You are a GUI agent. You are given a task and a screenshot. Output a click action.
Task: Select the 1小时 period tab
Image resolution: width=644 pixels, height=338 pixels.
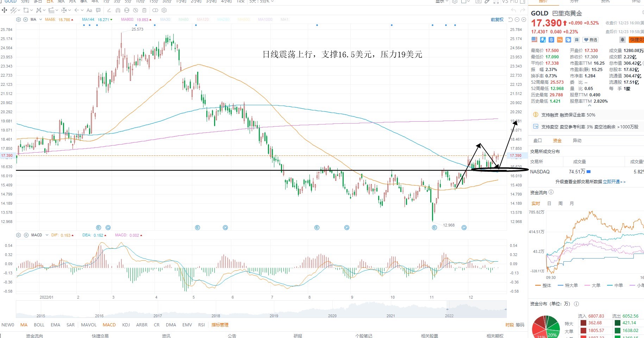(x=181, y=1)
